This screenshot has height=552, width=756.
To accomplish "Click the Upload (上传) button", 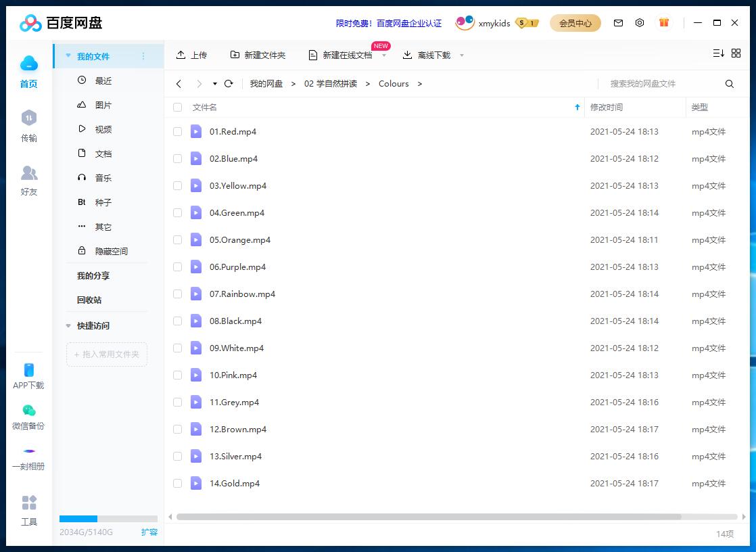I will (191, 55).
